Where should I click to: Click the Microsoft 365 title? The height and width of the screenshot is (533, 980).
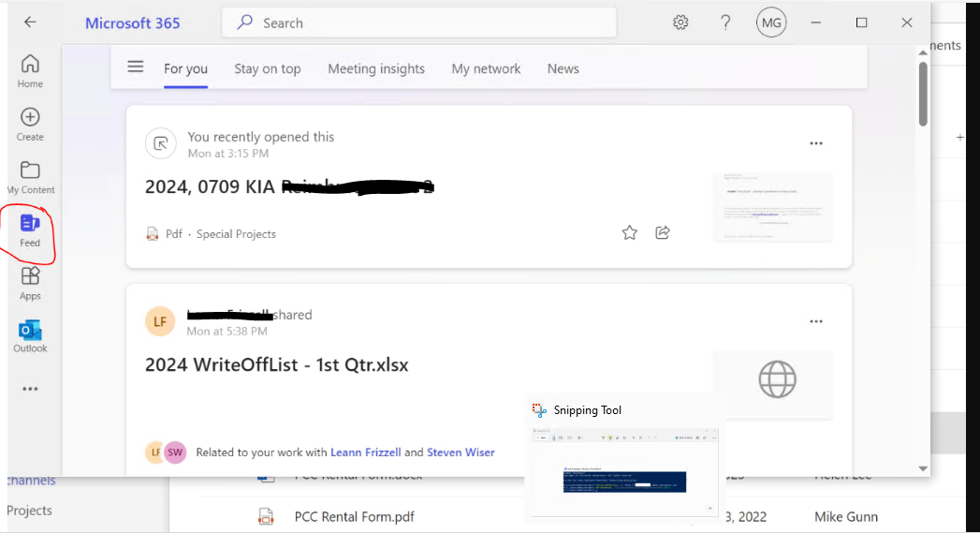(133, 23)
